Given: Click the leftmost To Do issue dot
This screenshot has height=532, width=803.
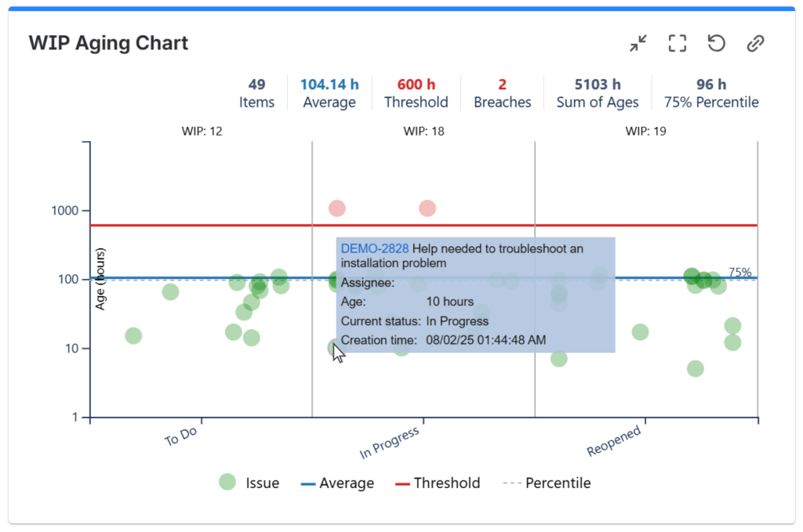Looking at the screenshot, I should tap(133, 335).
